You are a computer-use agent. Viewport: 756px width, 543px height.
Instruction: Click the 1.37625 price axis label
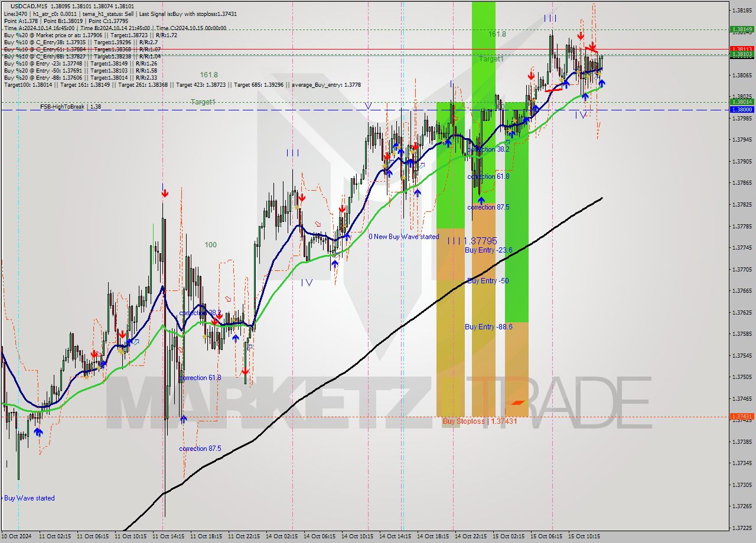741,312
